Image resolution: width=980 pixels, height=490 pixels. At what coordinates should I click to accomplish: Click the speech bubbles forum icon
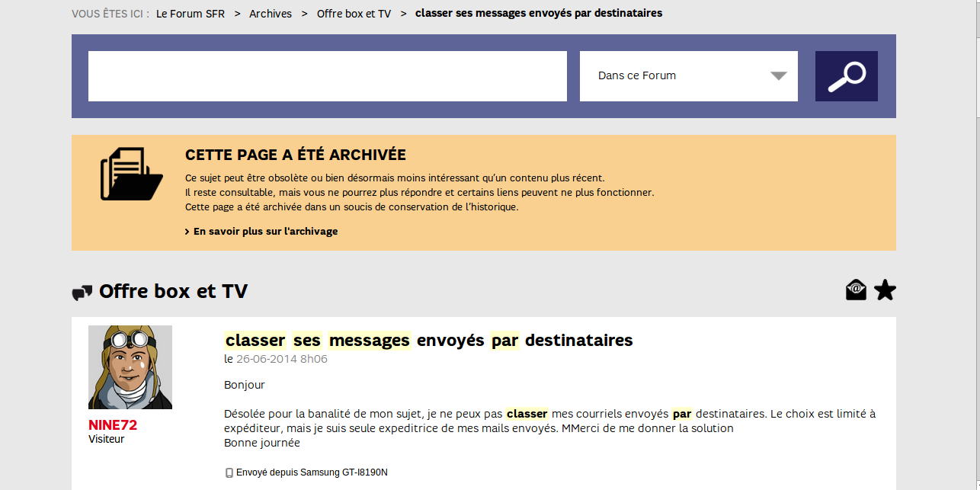coord(82,293)
